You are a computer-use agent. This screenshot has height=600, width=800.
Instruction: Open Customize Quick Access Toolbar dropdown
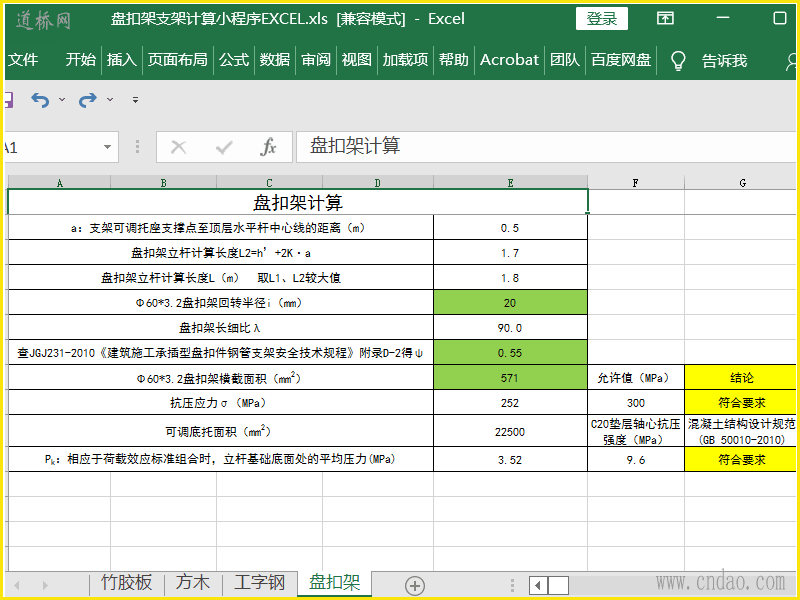coord(135,100)
